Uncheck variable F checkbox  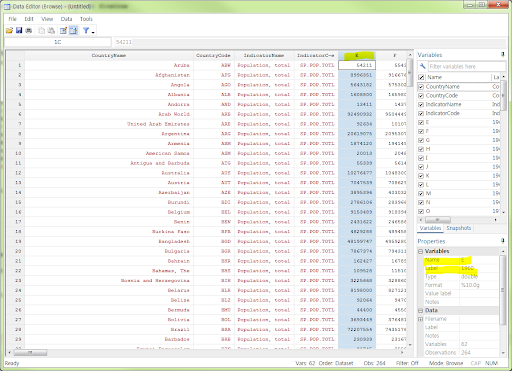pos(421,131)
